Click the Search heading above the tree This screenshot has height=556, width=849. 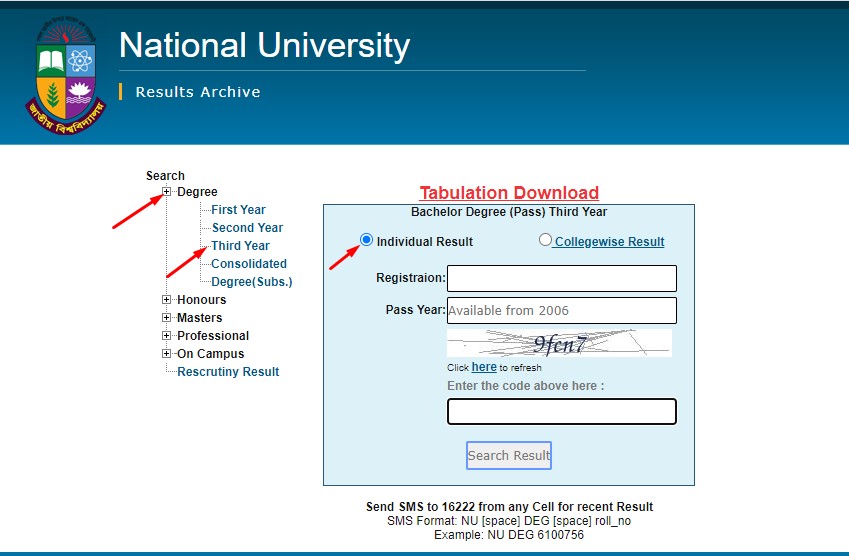pos(165,175)
